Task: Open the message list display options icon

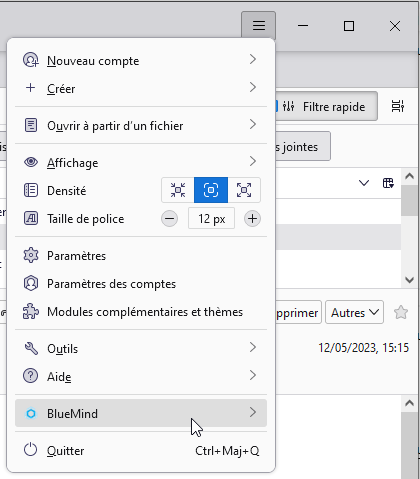Action: (x=398, y=106)
